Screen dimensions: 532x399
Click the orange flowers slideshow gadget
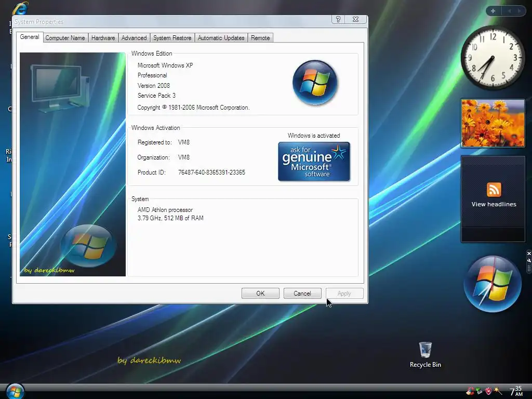[493, 123]
